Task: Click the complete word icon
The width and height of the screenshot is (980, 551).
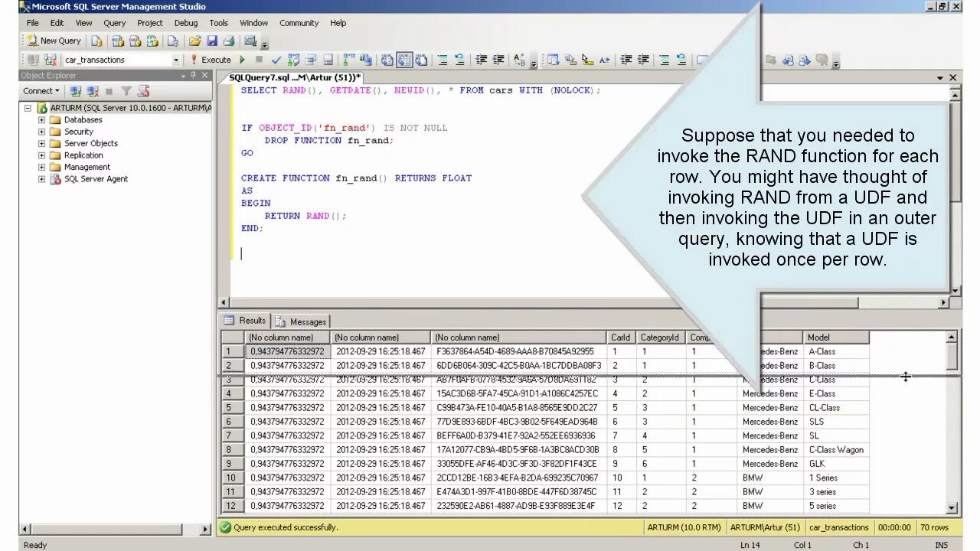Action: click(x=605, y=60)
